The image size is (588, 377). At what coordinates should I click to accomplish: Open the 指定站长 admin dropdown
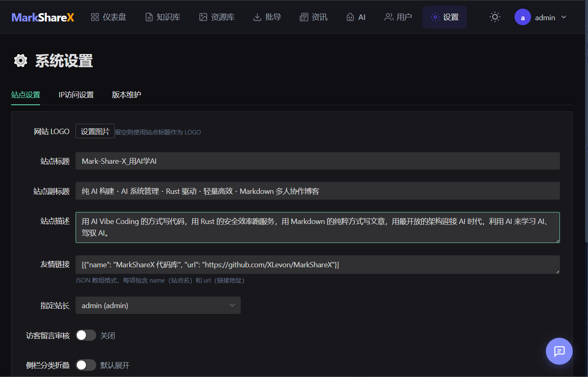coord(158,305)
